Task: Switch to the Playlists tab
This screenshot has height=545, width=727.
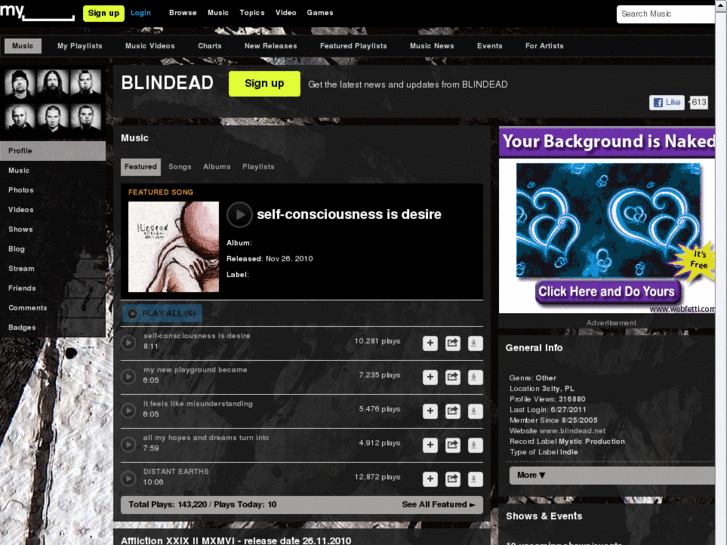Action: point(258,167)
